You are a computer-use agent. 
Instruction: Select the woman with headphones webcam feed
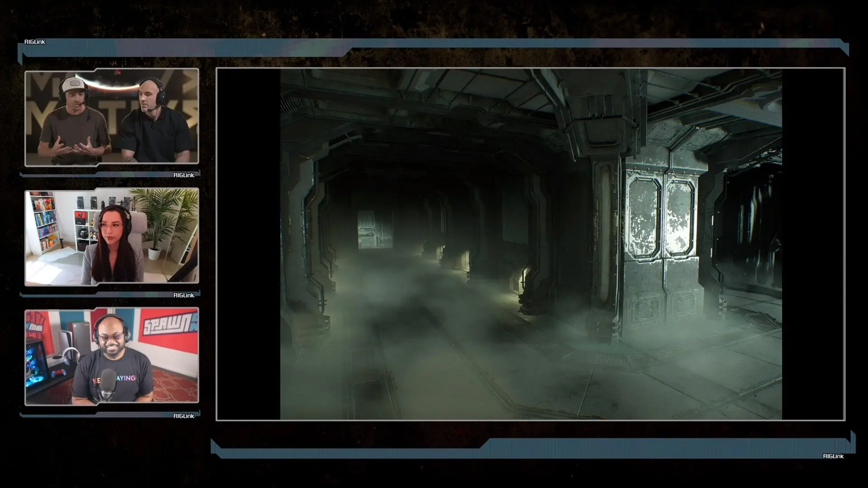tap(112, 237)
